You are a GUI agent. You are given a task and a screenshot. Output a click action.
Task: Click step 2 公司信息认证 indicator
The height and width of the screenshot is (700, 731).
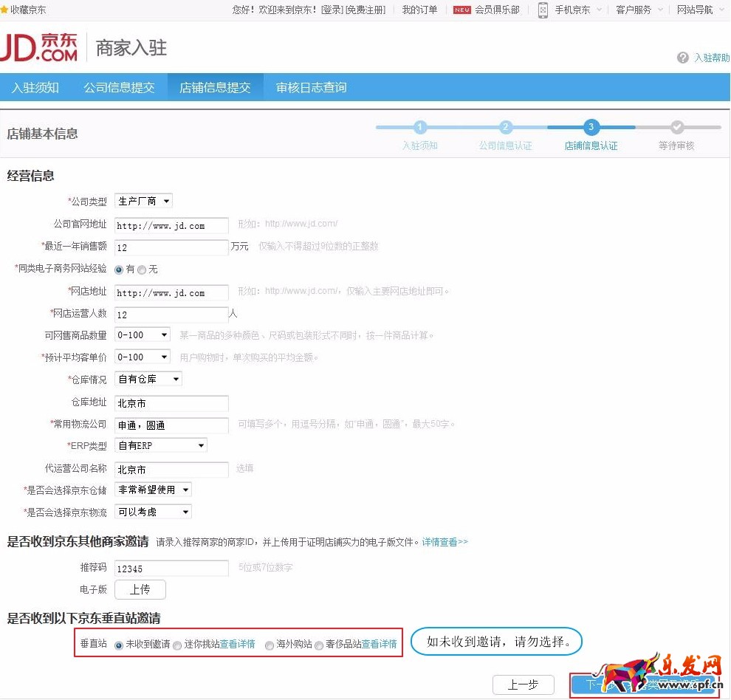click(x=504, y=127)
